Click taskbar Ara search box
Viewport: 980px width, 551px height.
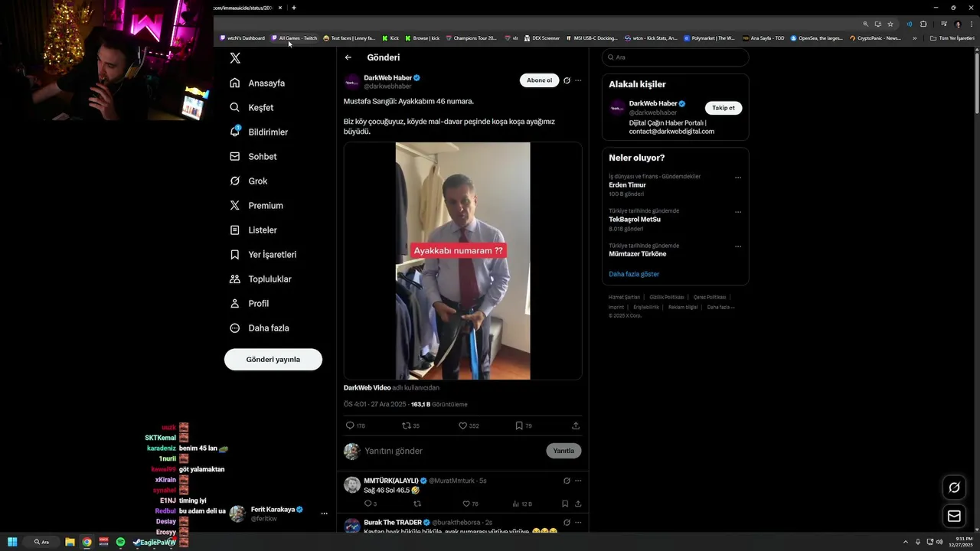pyautogui.click(x=43, y=542)
